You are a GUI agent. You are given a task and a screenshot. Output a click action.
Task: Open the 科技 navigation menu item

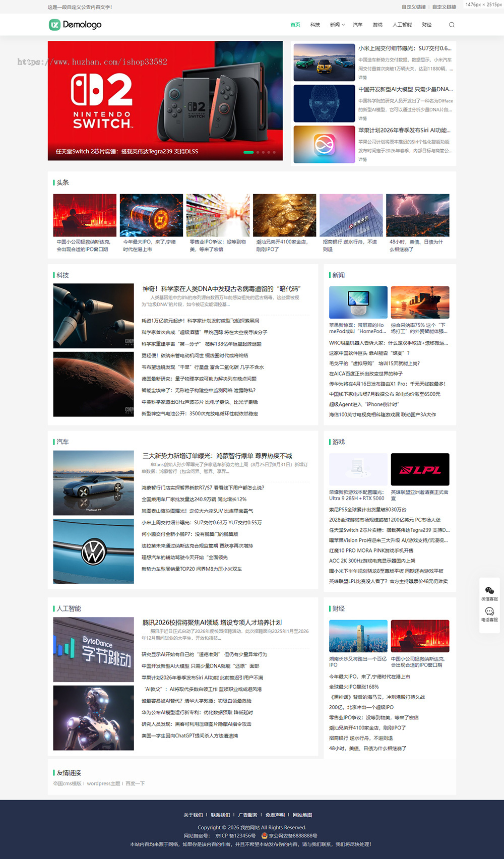pyautogui.click(x=315, y=25)
